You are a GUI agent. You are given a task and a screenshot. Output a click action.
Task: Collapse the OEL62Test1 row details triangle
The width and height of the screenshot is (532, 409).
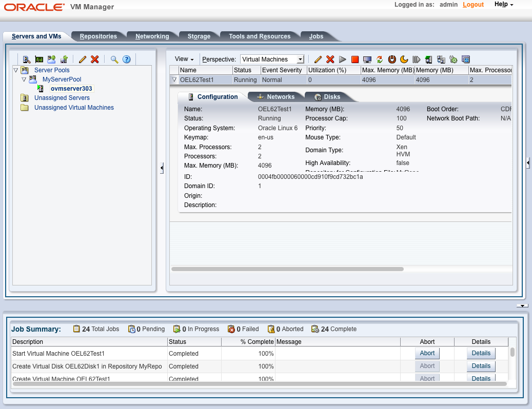point(174,79)
